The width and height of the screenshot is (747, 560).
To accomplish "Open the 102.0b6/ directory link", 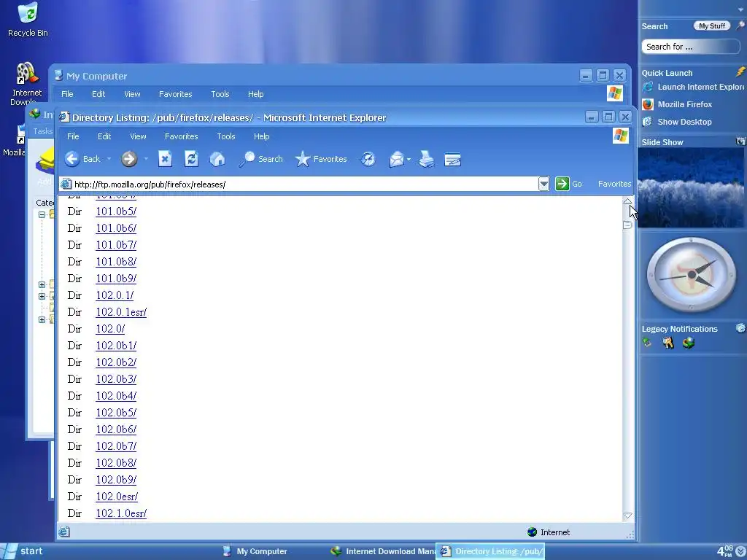I will pyautogui.click(x=116, y=429).
